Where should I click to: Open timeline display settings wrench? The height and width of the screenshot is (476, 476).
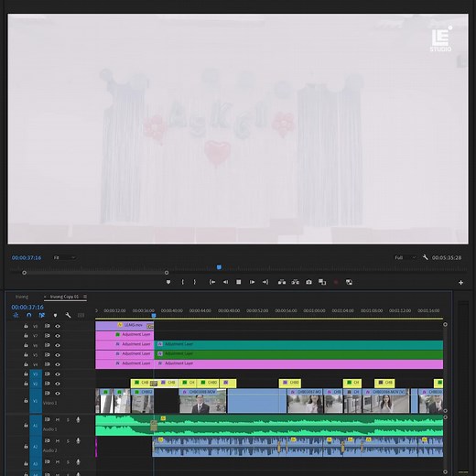pyautogui.click(x=68, y=315)
